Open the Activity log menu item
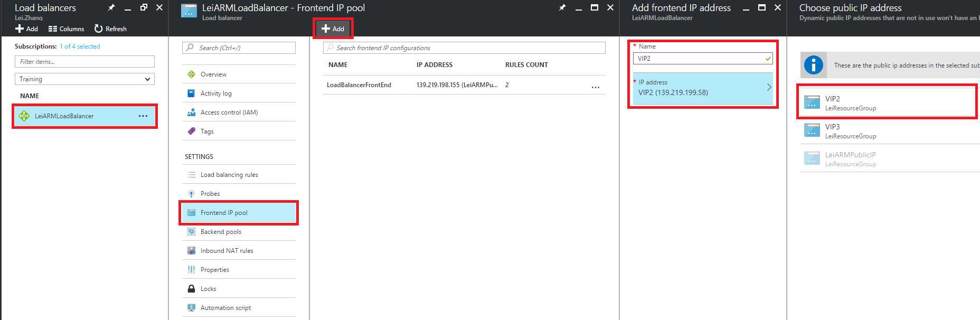 click(x=239, y=93)
